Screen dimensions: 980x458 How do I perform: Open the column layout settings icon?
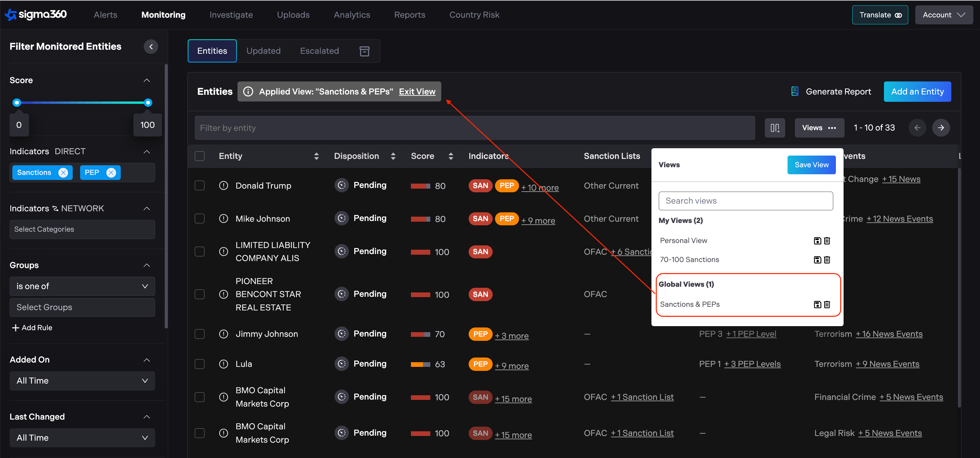[x=775, y=128]
